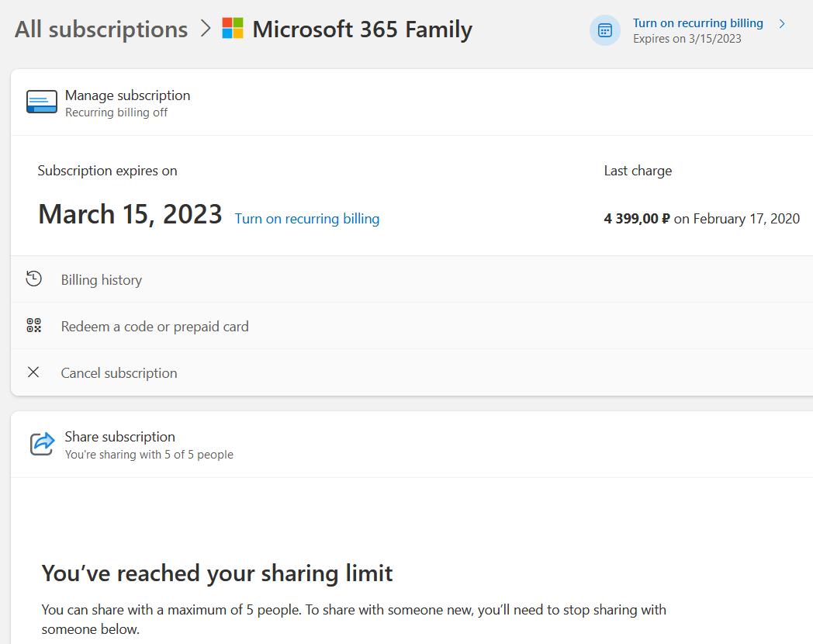Click the X icon for Cancel subscription
This screenshot has height=644, width=813.
click(x=33, y=372)
